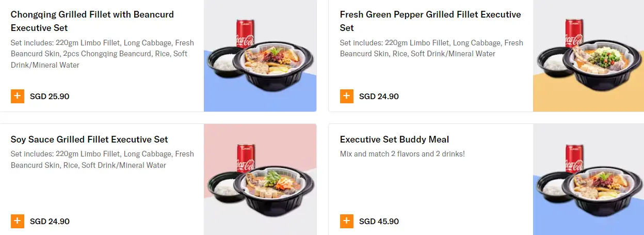Viewport: 644px width, 235px height.
Task: View Fresh Green Pepper Grilled Fillet photo
Action: point(588,56)
